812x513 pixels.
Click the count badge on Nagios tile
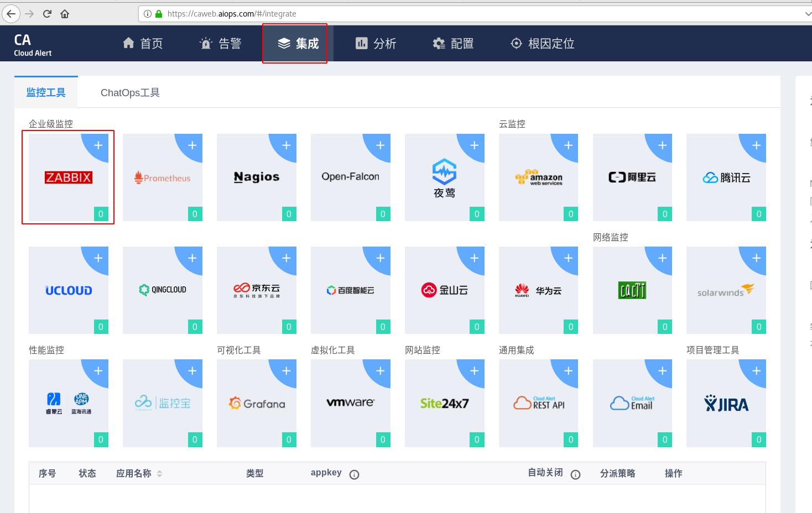(289, 214)
